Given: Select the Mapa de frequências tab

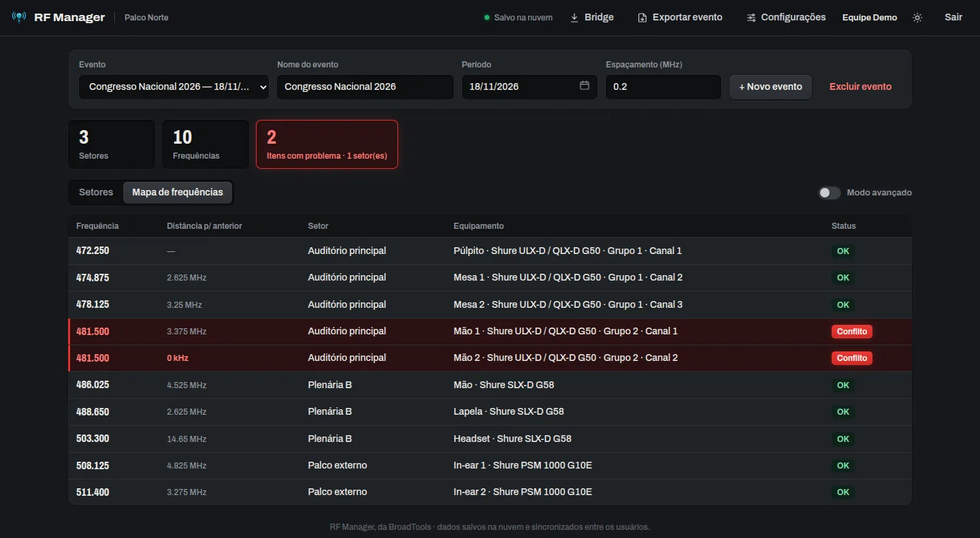Looking at the screenshot, I should (x=178, y=192).
